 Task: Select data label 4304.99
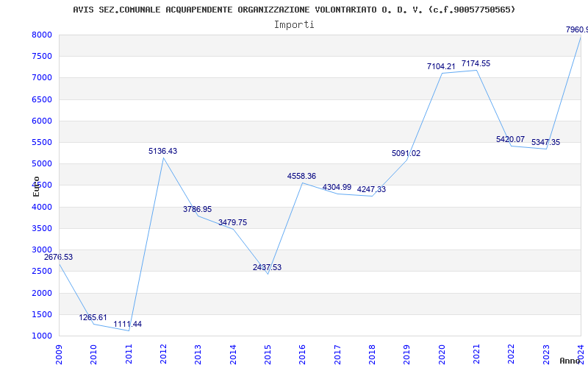(337, 187)
